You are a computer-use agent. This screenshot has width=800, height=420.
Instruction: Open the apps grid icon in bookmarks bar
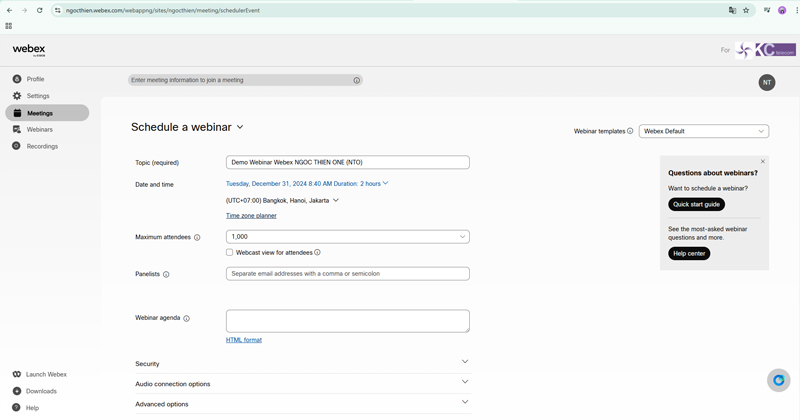9,26
